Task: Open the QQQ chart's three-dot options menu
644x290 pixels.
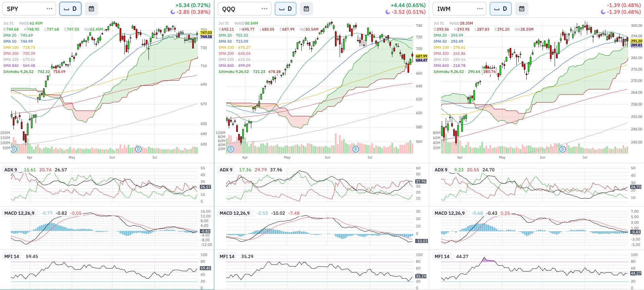Action: click(265, 9)
